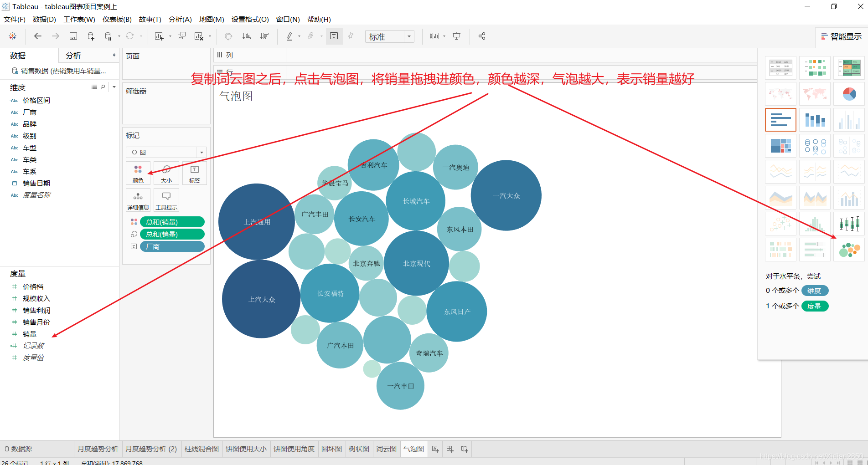Image resolution: width=868 pixels, height=465 pixels.
Task: Click the dimensions search magnifier icon
Action: click(103, 87)
